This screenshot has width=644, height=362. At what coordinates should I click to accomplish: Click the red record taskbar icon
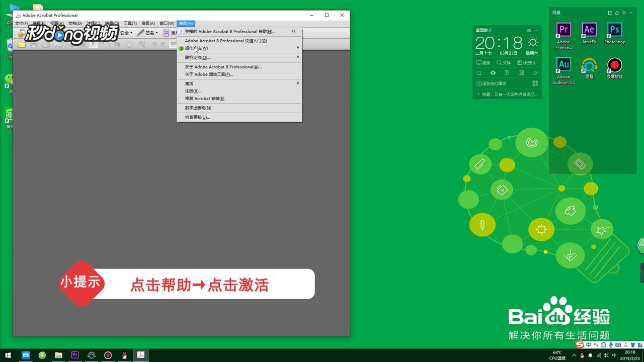(108, 355)
